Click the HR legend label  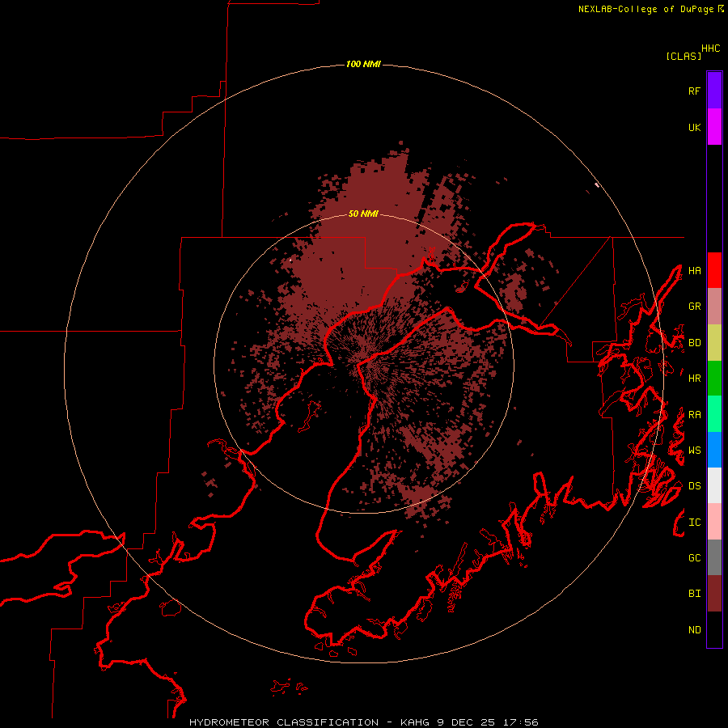coord(694,379)
